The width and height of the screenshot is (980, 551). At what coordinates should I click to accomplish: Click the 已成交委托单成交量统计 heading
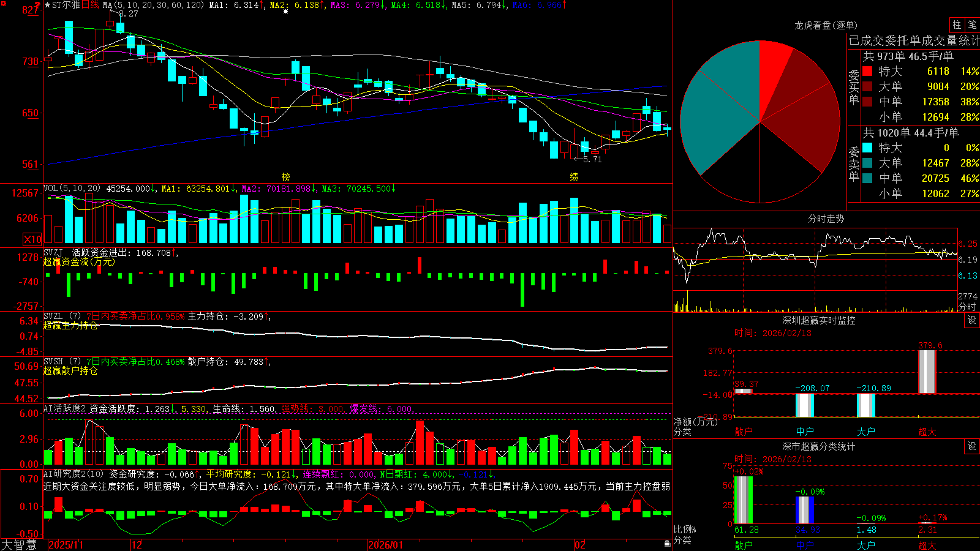(x=914, y=40)
